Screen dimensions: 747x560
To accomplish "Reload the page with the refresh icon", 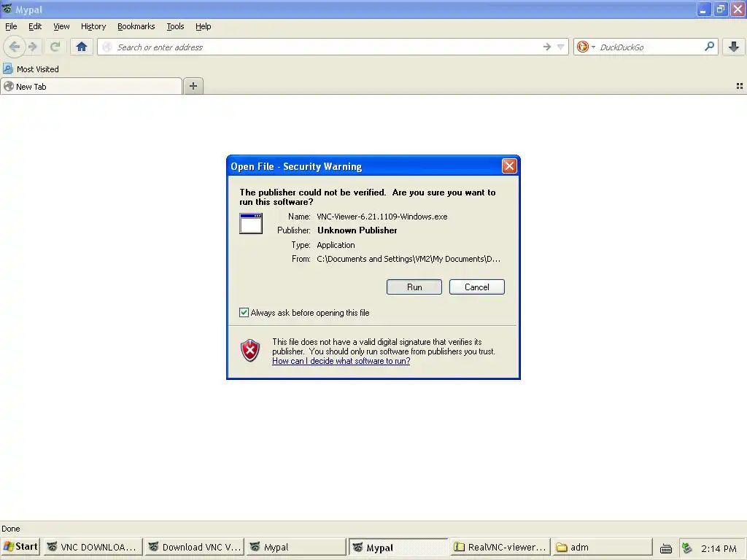I will pyautogui.click(x=55, y=47).
